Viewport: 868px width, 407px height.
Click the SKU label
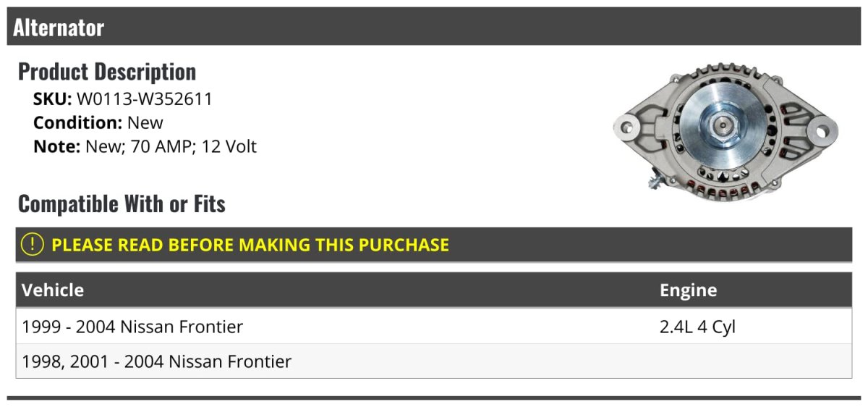(x=52, y=99)
